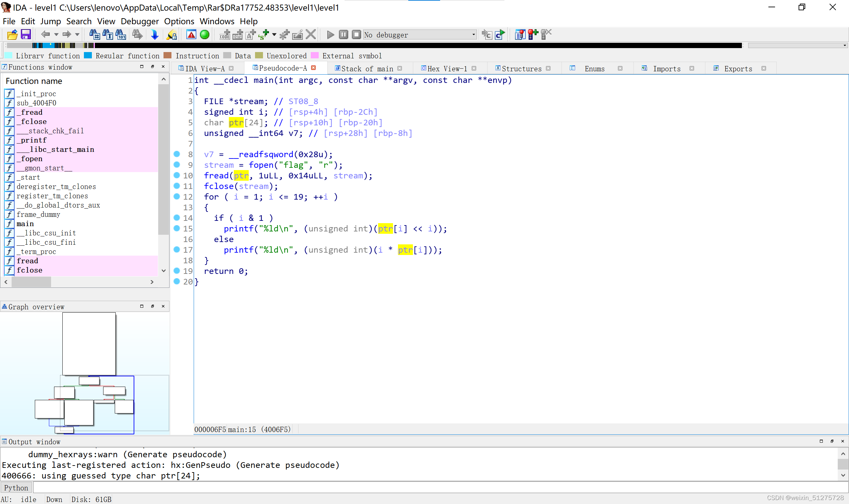Screen dimensions: 849x504
Task: Click the asterisk array icon
Action: click(x=284, y=34)
